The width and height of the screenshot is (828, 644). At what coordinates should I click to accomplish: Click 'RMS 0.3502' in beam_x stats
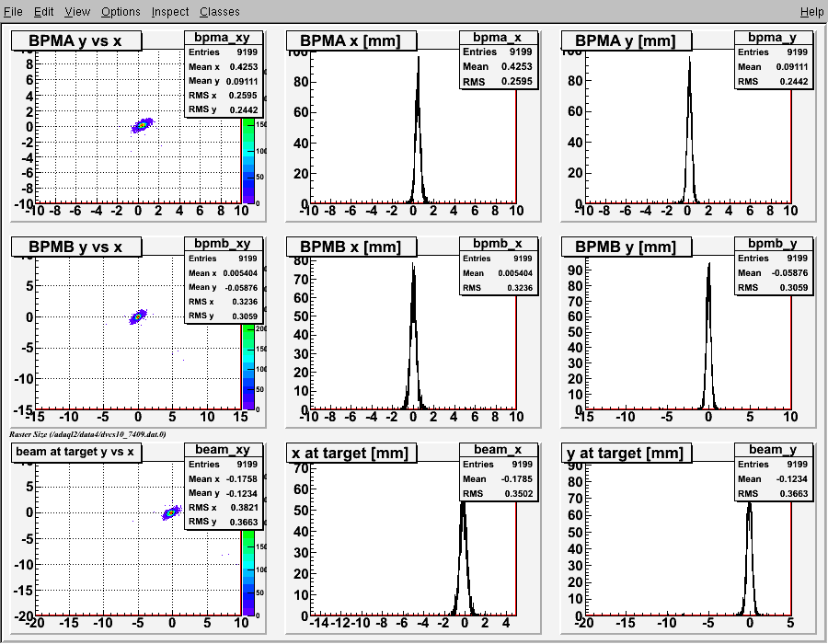[498, 493]
